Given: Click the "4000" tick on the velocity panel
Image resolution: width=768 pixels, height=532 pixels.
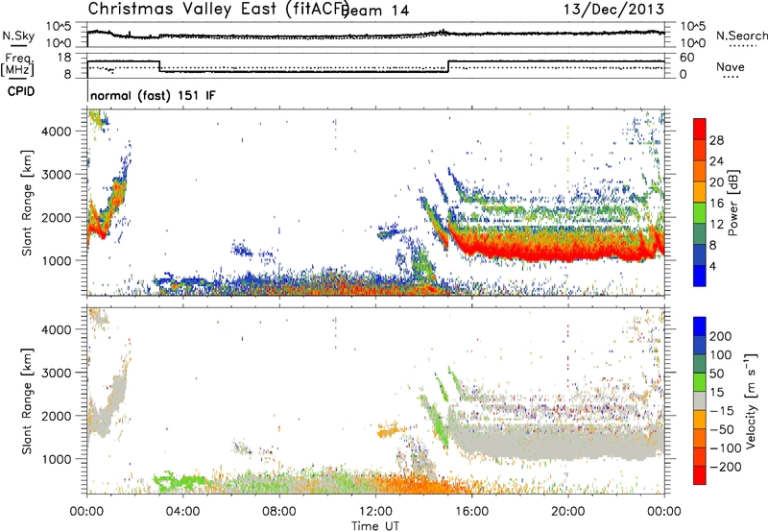Looking at the screenshot, I should click(x=57, y=329).
